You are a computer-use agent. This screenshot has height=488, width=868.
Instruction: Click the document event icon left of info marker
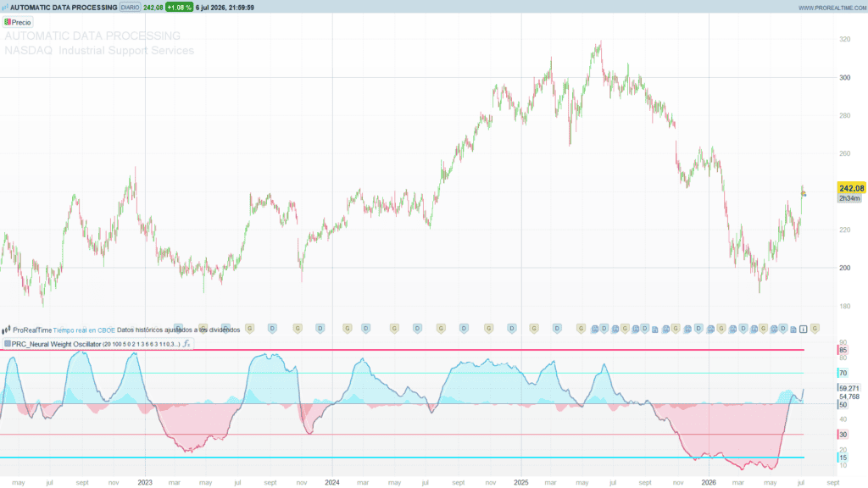793,330
